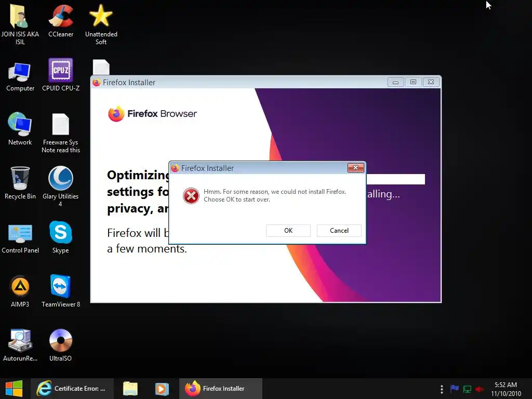
Task: Select the AutorunRe... desktop icon
Action: click(20, 345)
